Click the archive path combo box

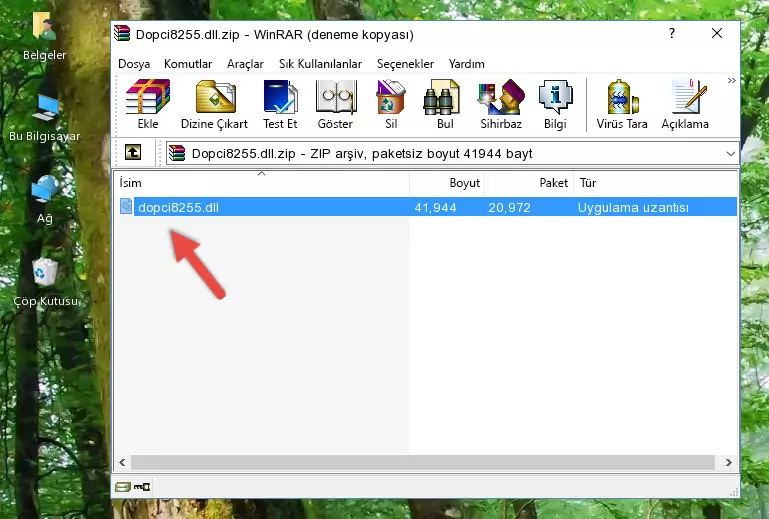pos(452,154)
